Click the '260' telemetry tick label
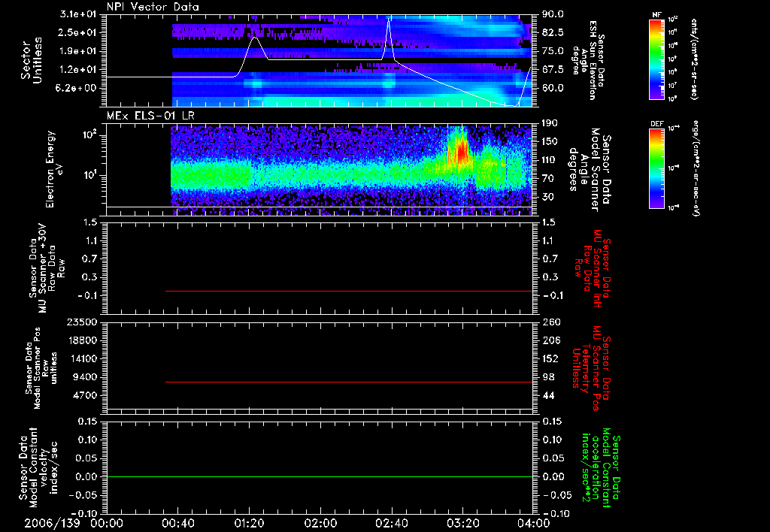The width and height of the screenshot is (770, 532). 550,322
